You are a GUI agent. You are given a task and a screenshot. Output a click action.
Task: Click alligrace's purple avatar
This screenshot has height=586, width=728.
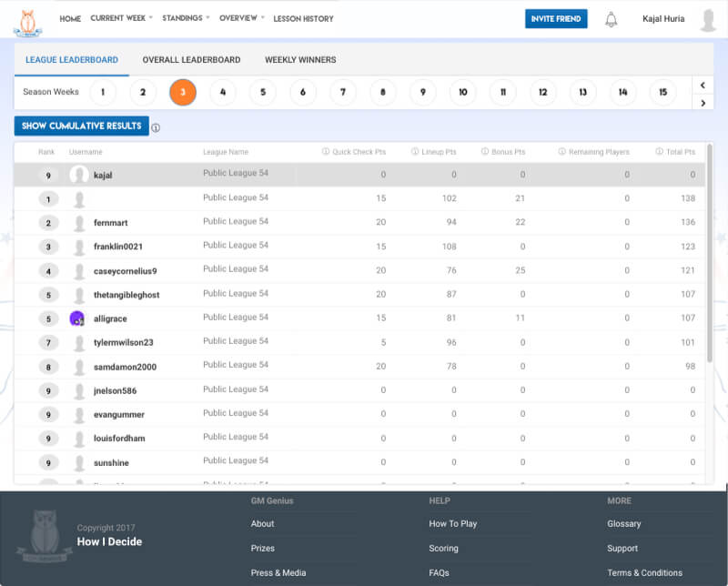(x=77, y=318)
